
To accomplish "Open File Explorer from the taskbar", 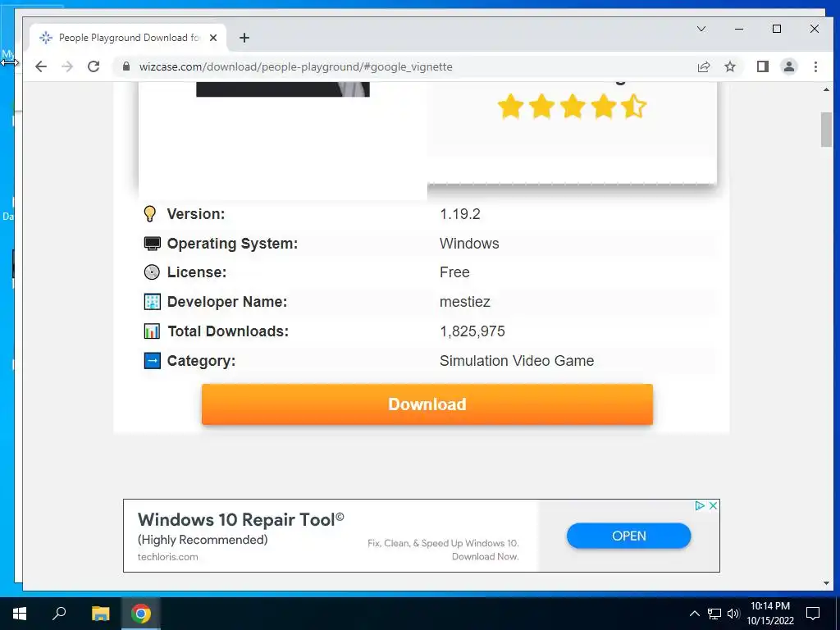I will point(100,614).
